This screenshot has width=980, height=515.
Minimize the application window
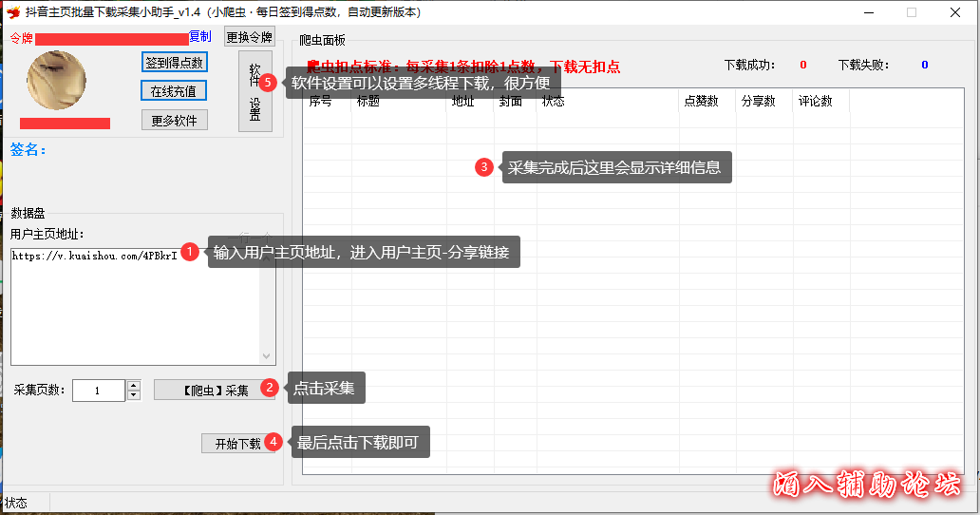coord(867,12)
